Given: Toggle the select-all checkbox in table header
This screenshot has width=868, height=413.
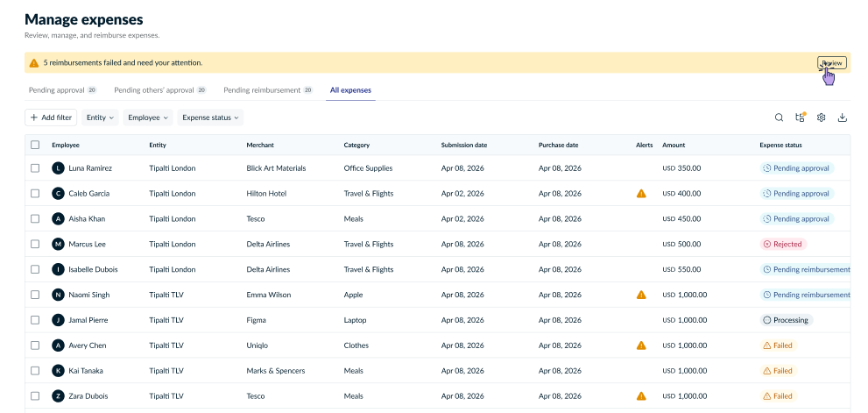Looking at the screenshot, I should [35, 145].
